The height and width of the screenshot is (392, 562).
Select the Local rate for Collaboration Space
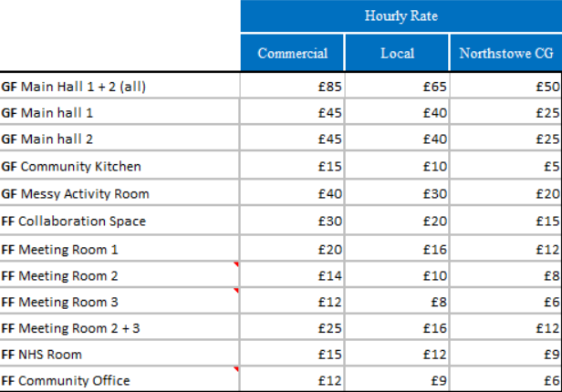click(397, 221)
